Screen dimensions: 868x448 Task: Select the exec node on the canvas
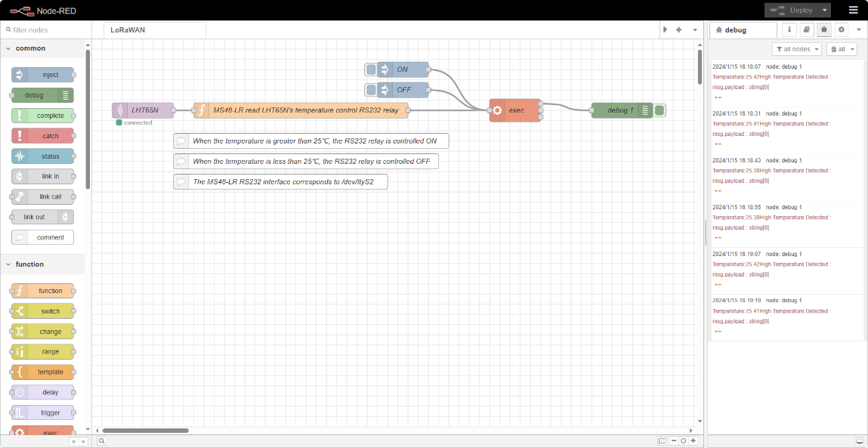pyautogui.click(x=514, y=110)
